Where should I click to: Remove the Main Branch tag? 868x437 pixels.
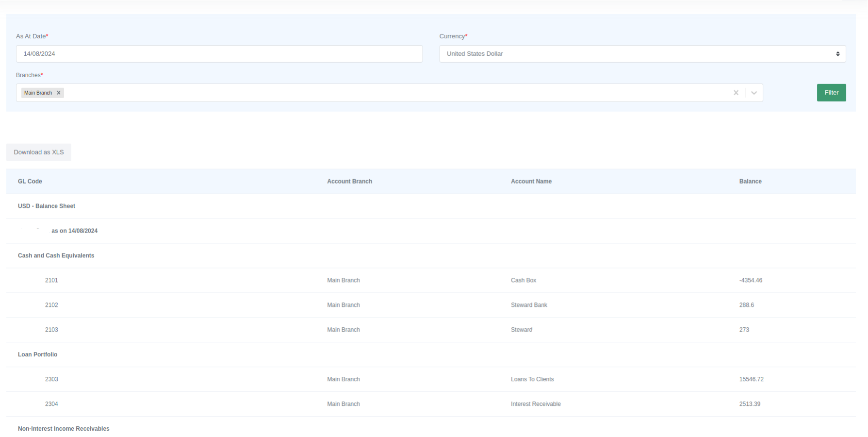pos(59,93)
